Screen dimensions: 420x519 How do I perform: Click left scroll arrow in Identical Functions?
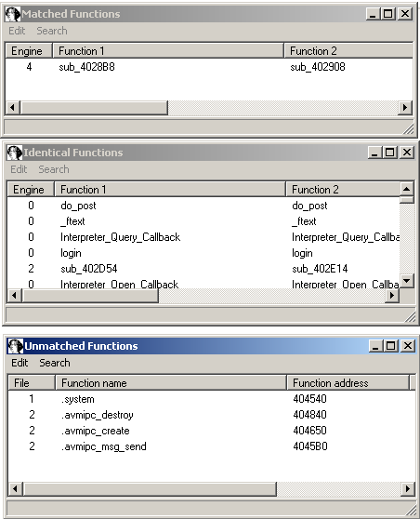15,295
